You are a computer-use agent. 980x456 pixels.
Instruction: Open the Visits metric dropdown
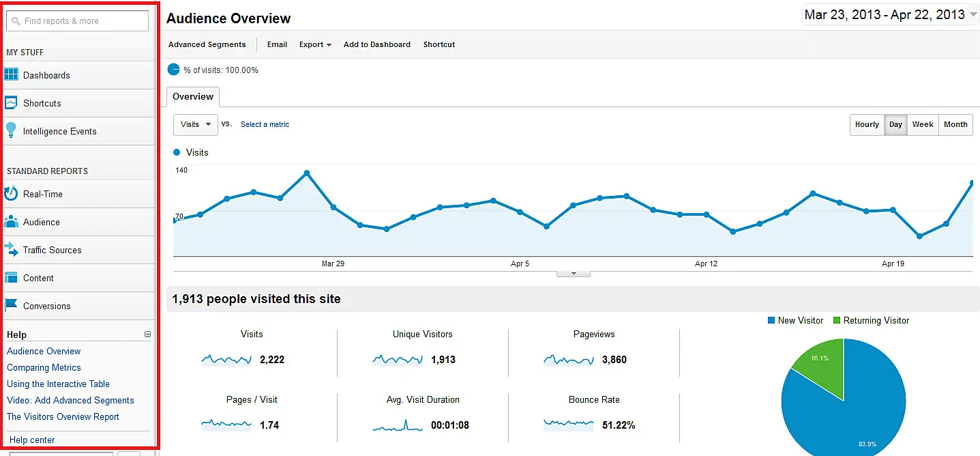pos(195,124)
